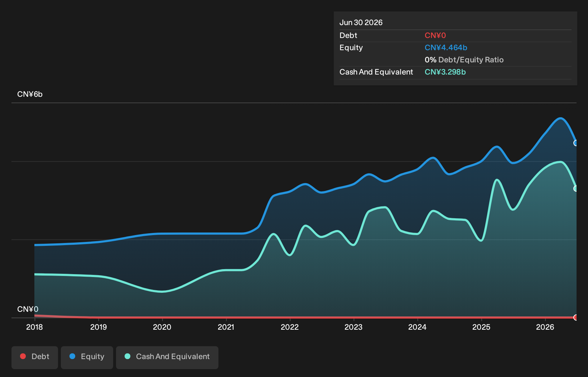Click the 2018 x-axis label
The width and height of the screenshot is (588, 377).
click(x=34, y=327)
